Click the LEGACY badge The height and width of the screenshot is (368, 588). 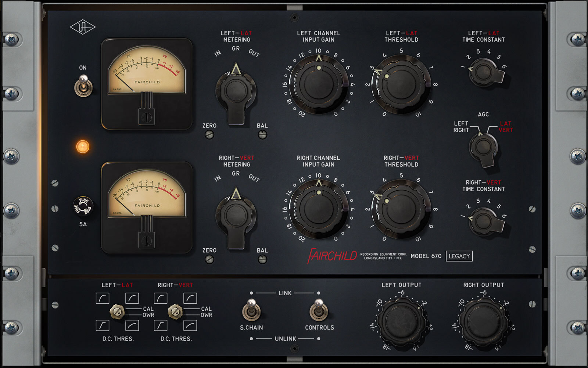click(x=459, y=256)
